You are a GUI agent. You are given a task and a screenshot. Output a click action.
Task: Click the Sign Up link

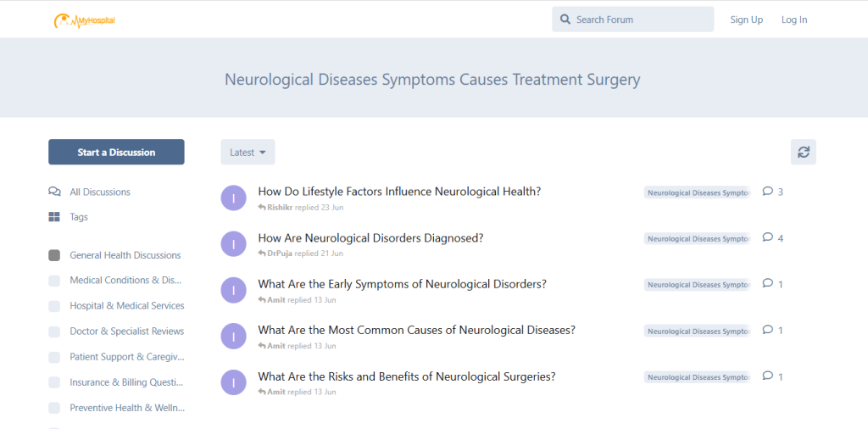pyautogui.click(x=746, y=19)
